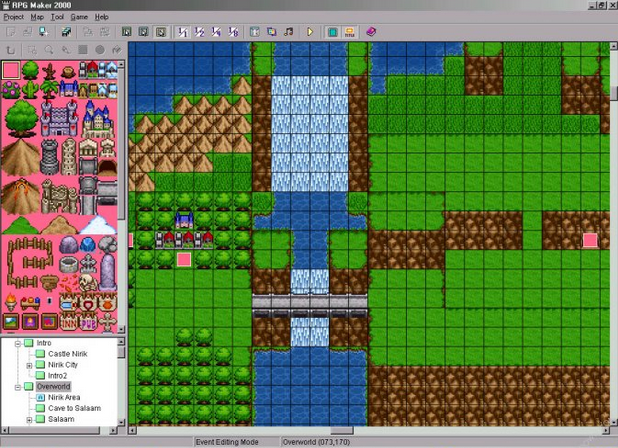The image size is (618, 448).
Task: Click the Undo arrow tool
Action: (11, 50)
